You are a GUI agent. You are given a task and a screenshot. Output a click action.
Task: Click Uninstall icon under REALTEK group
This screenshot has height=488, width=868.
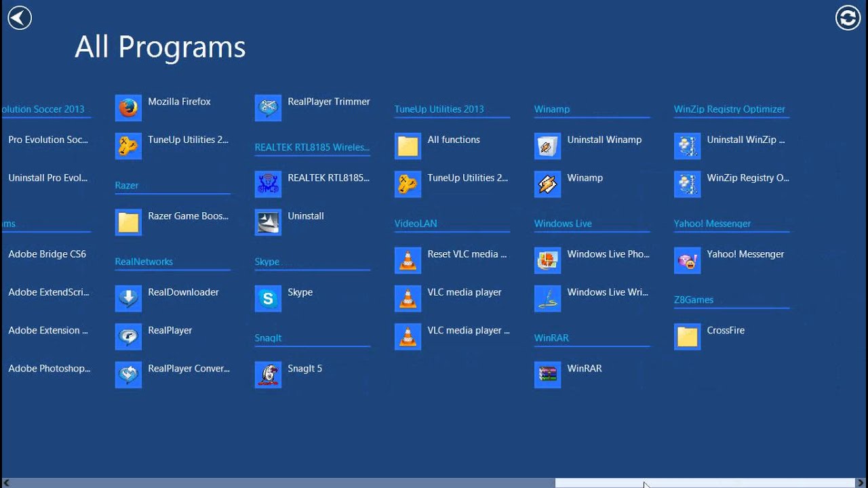pos(268,222)
